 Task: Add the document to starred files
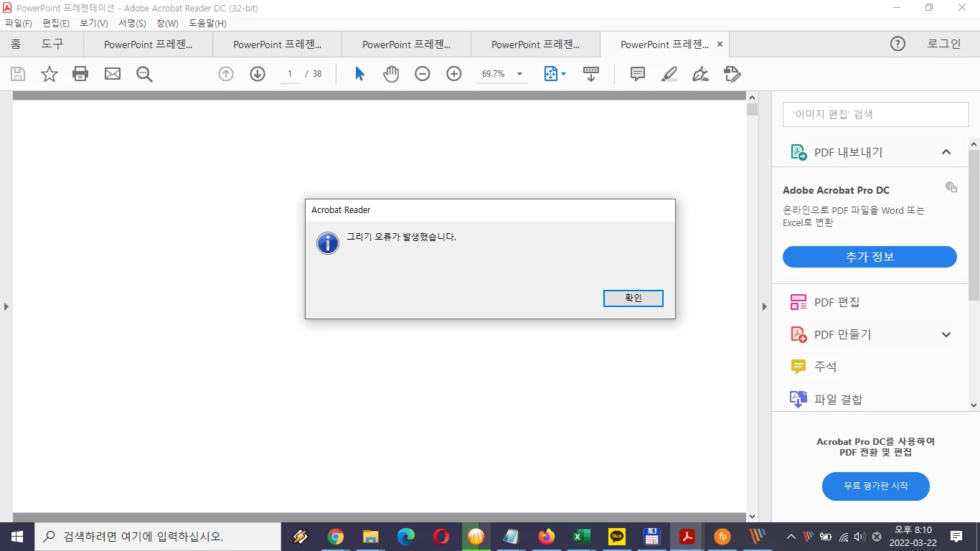click(x=50, y=74)
